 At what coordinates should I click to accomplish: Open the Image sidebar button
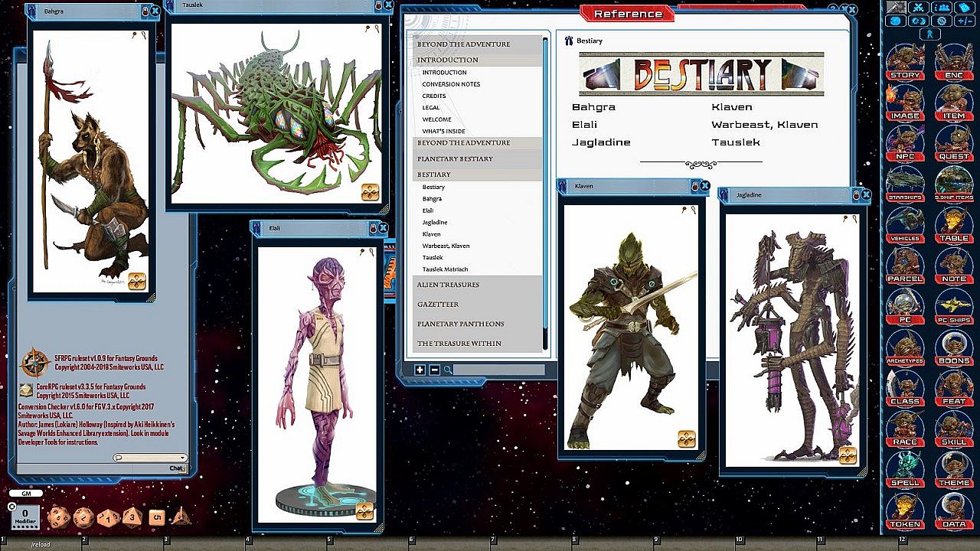coord(905,103)
